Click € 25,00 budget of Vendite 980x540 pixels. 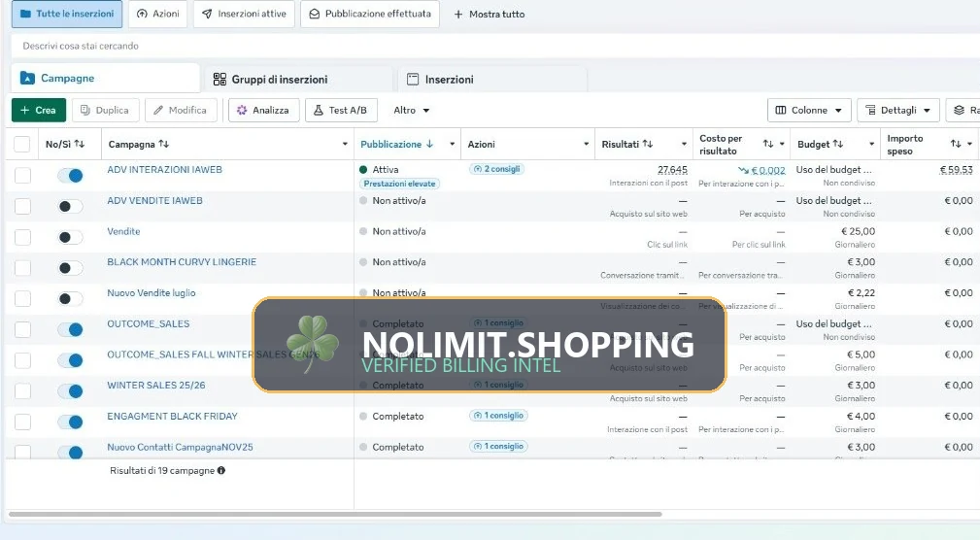tap(858, 231)
